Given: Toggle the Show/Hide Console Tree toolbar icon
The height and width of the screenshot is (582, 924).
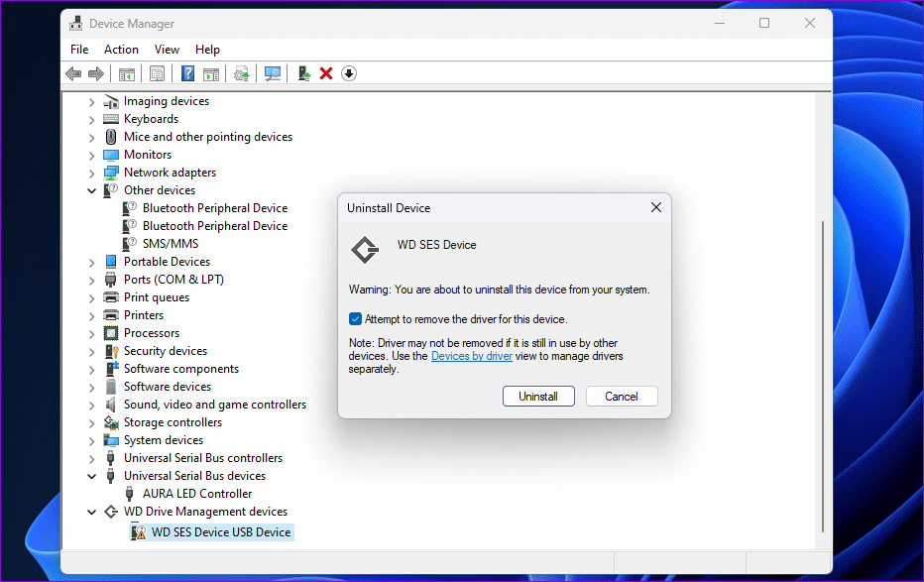Looking at the screenshot, I should 127,73.
